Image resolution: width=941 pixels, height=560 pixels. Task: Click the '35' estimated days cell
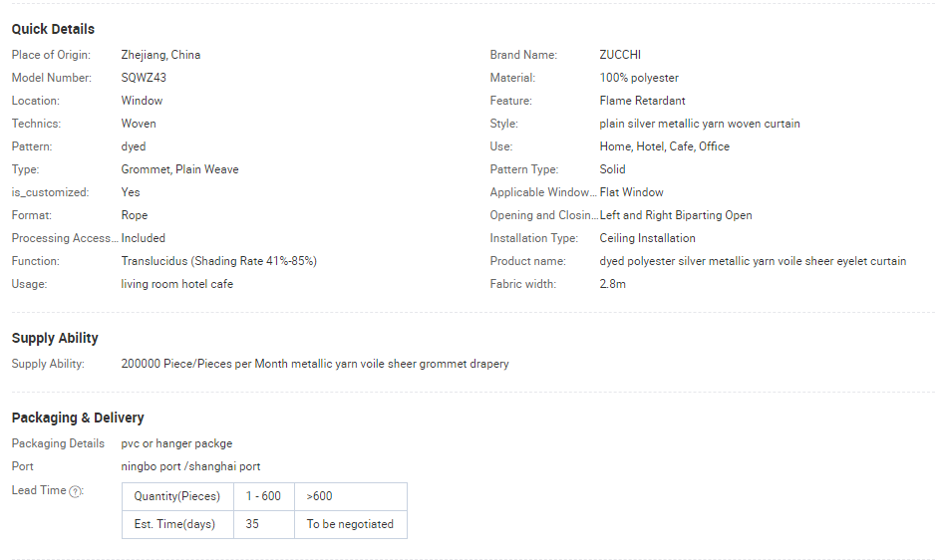(252, 524)
